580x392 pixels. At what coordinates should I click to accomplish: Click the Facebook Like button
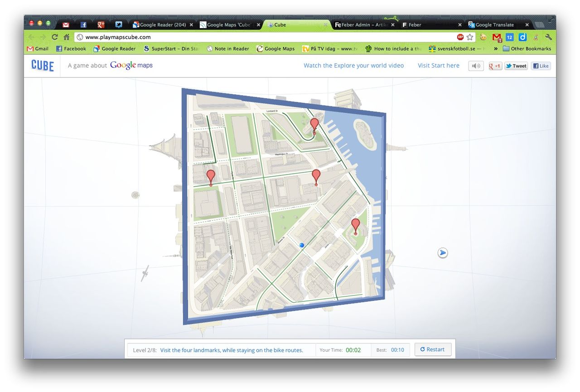click(x=541, y=66)
